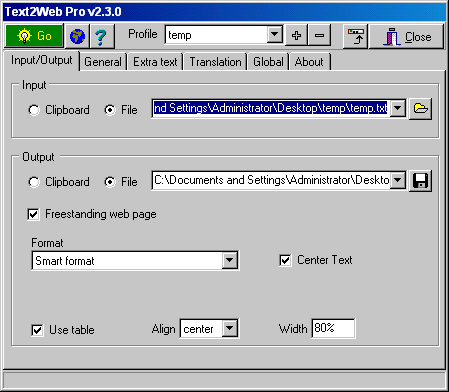Click the Width field showing 80%
449x392 pixels.
pos(333,328)
